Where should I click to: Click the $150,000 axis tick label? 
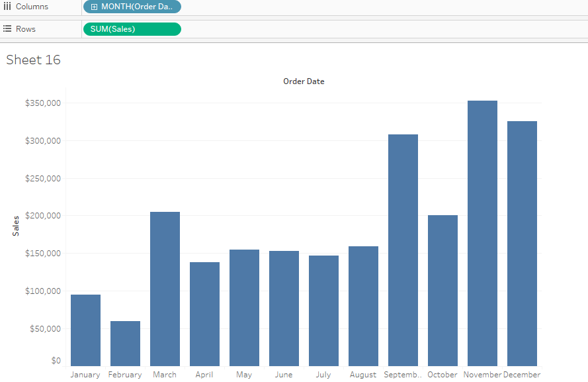coord(43,254)
